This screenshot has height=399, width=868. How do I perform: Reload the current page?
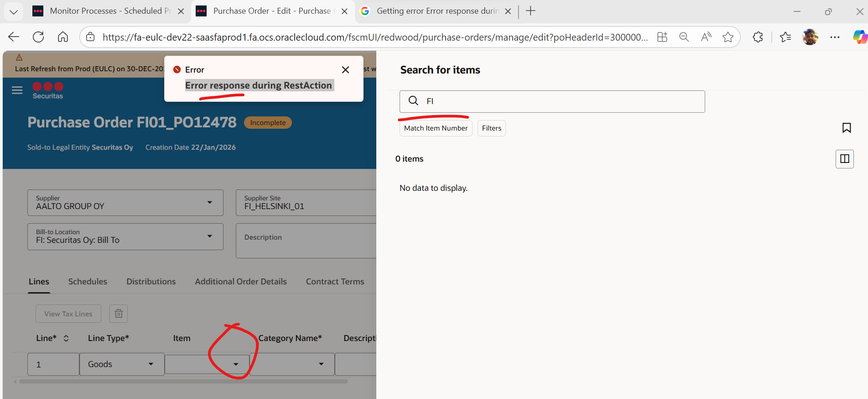click(x=38, y=37)
